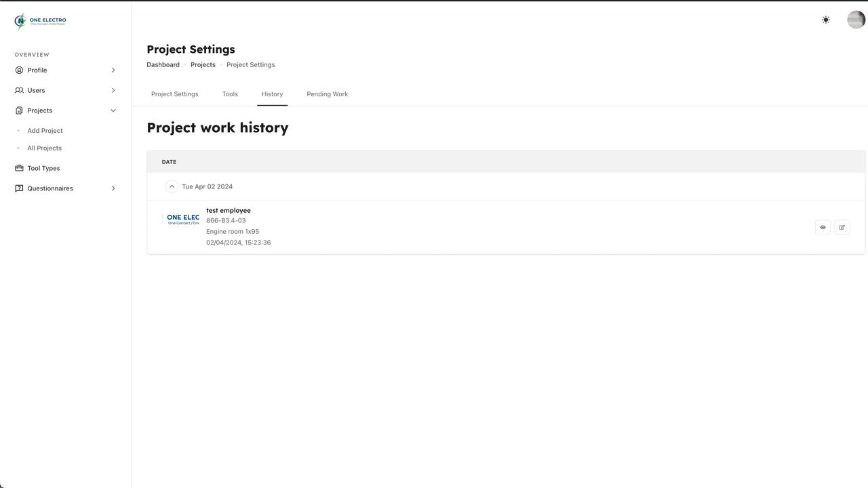The width and height of the screenshot is (868, 488).
Task: Expand the Profile sidebar section
Action: (113, 70)
